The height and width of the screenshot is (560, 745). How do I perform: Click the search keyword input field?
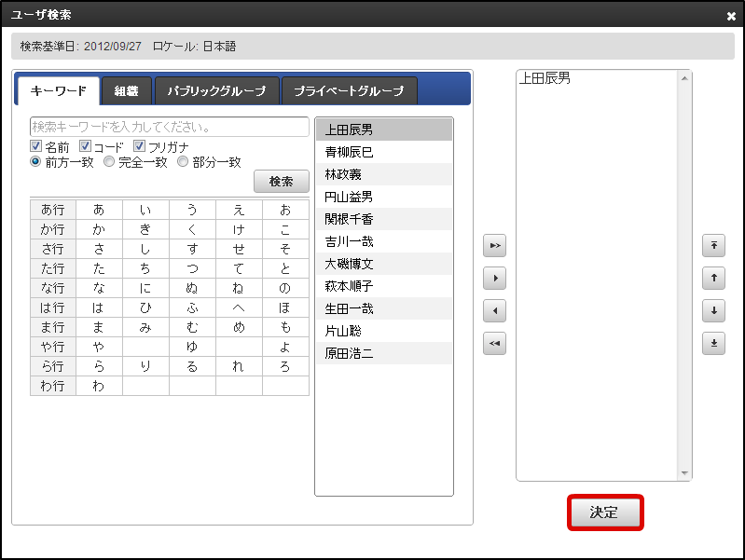point(170,127)
